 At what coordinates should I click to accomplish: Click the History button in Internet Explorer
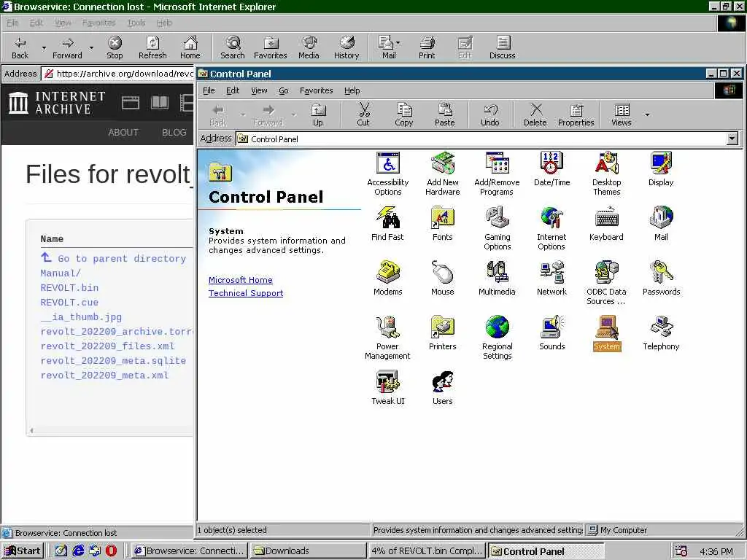pyautogui.click(x=347, y=47)
